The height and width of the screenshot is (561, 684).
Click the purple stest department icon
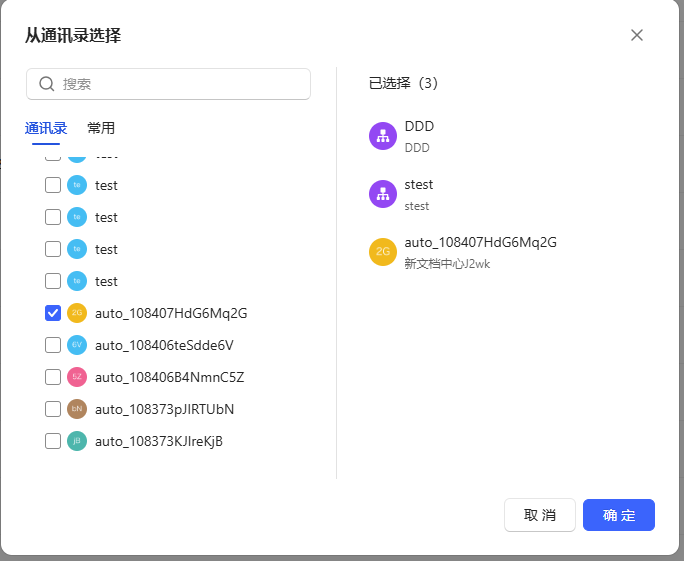point(383,194)
